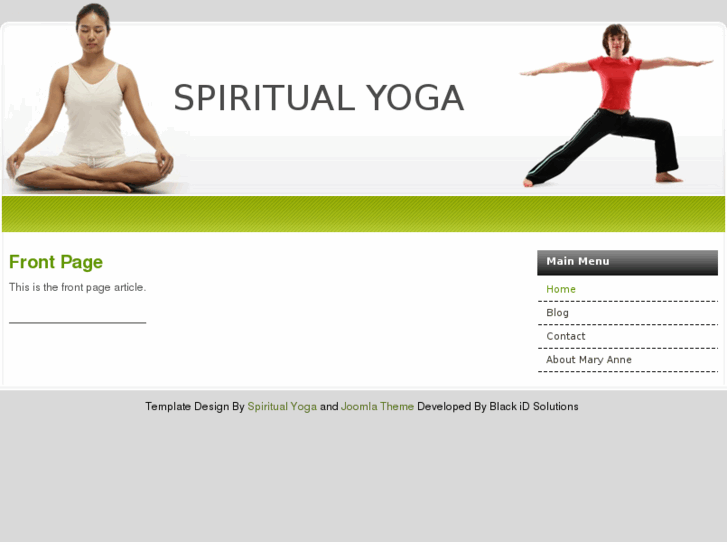Click the Template Design By footer text

195,406
